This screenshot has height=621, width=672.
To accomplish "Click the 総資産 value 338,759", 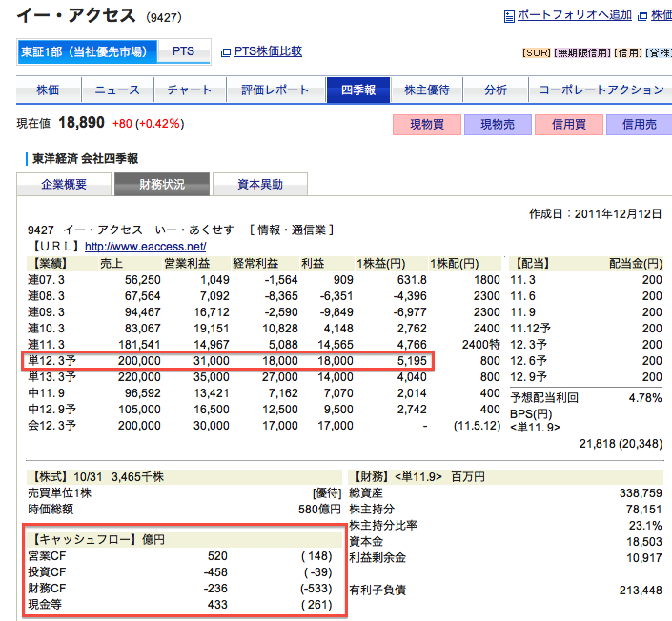I will [641, 493].
